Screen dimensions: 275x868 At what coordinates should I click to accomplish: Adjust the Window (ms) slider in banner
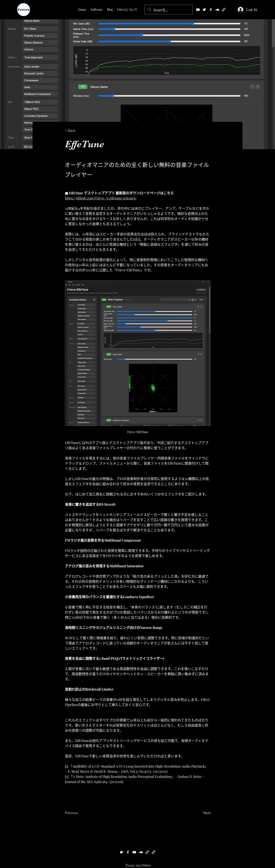coord(169,96)
